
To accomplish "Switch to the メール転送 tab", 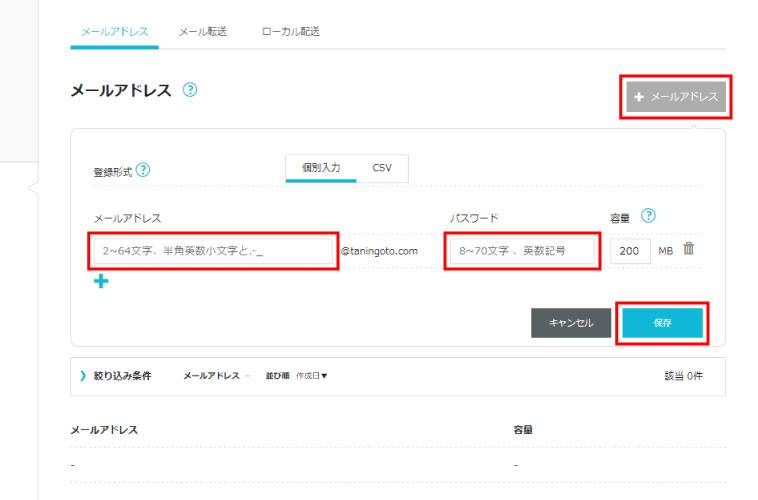I will [203, 32].
